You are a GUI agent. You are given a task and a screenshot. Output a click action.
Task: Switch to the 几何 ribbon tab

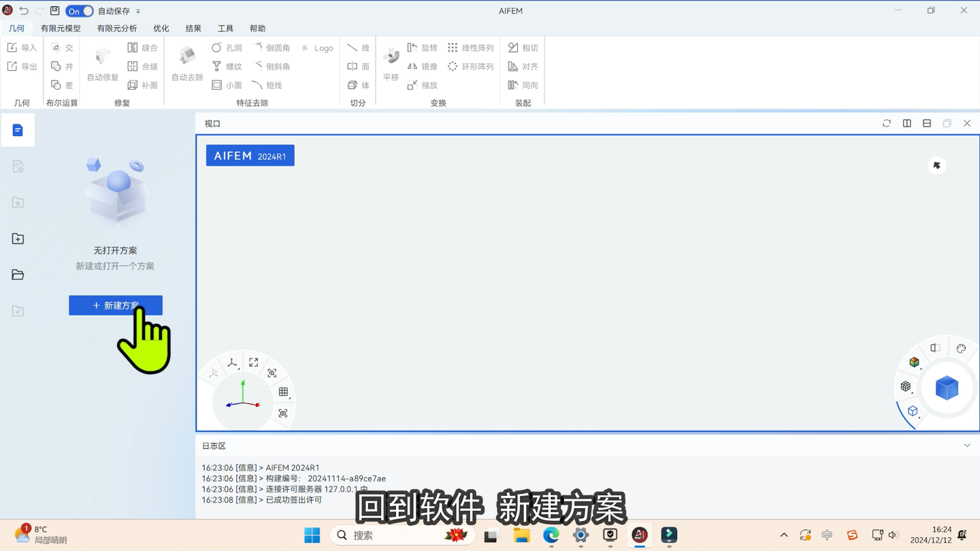(16, 29)
